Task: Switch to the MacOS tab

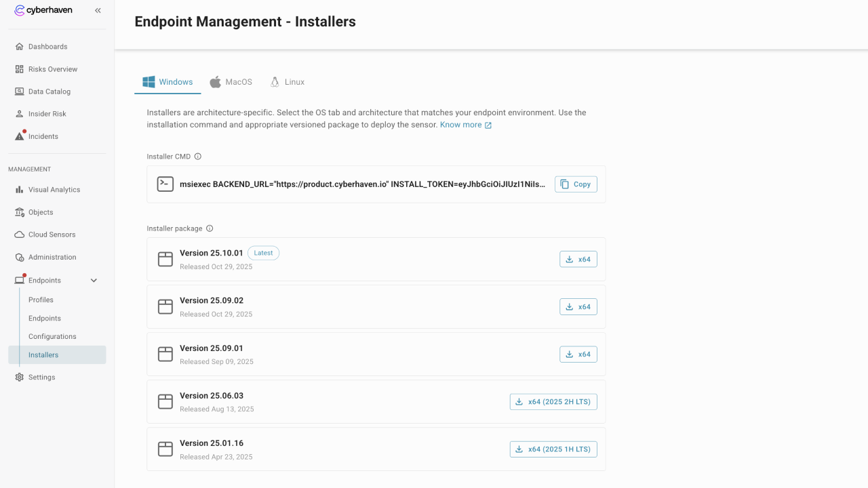Action: coord(231,82)
